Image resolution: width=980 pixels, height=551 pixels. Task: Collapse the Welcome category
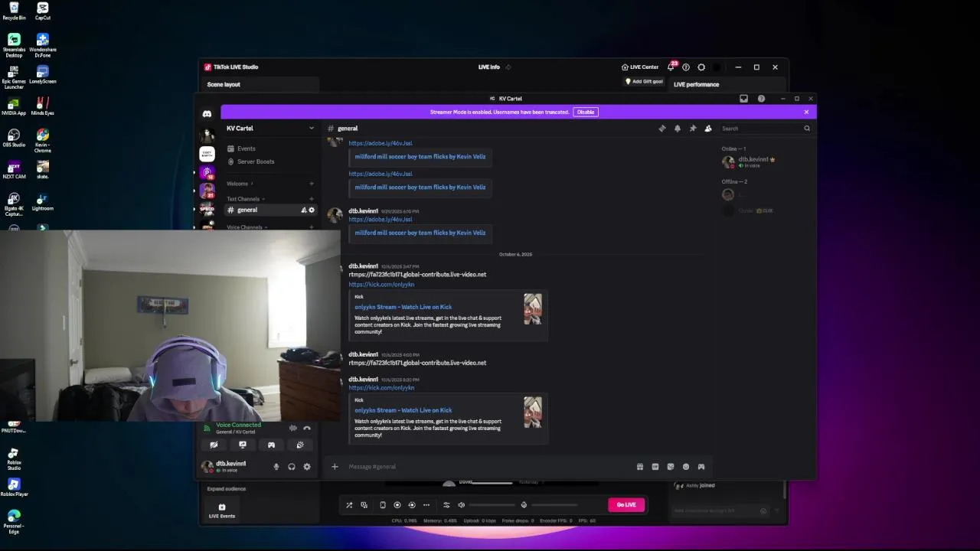coord(240,184)
